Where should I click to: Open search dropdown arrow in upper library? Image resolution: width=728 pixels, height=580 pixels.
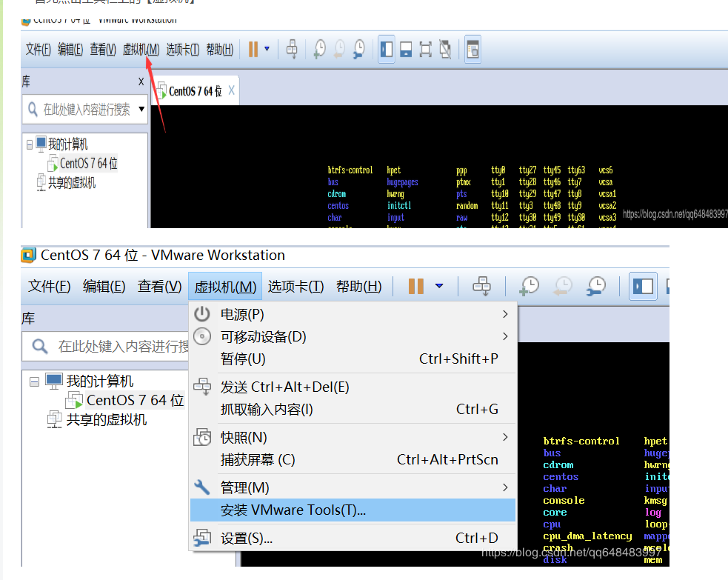coord(141,109)
